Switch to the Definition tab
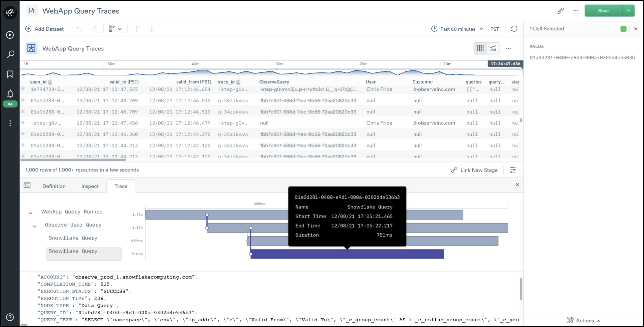This screenshot has height=327, width=644. (54, 186)
